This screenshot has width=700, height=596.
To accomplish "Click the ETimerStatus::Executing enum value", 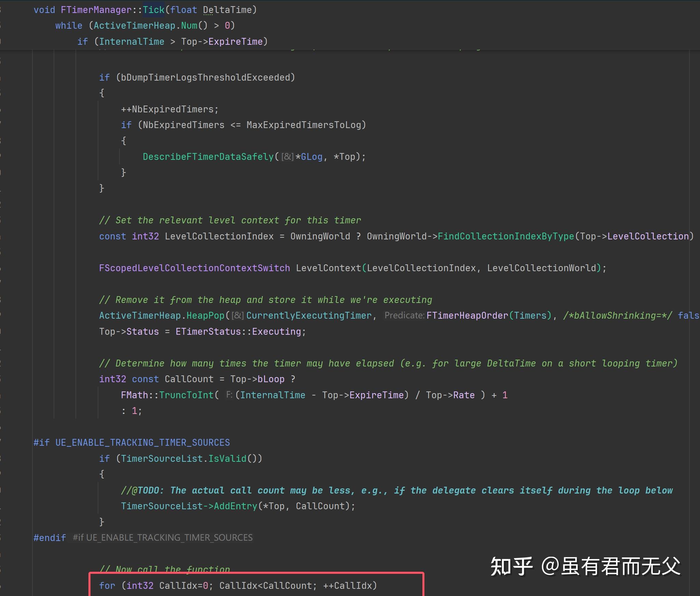I will (x=276, y=332).
